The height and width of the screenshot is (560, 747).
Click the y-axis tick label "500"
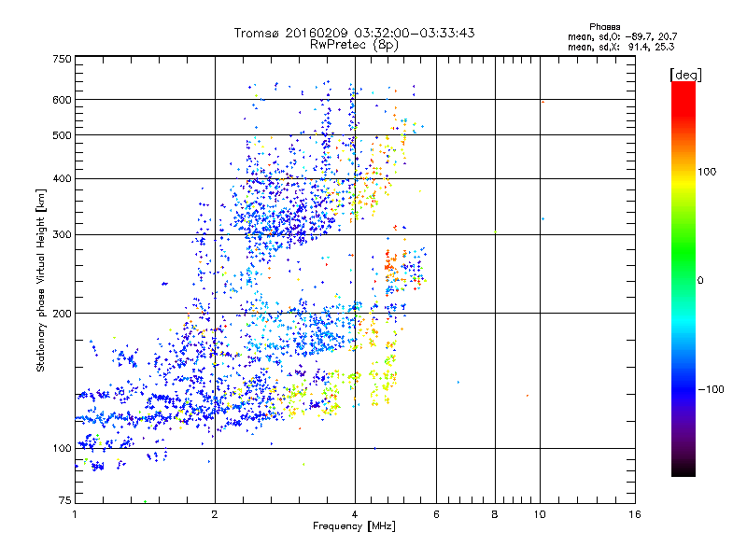pyautogui.click(x=62, y=135)
